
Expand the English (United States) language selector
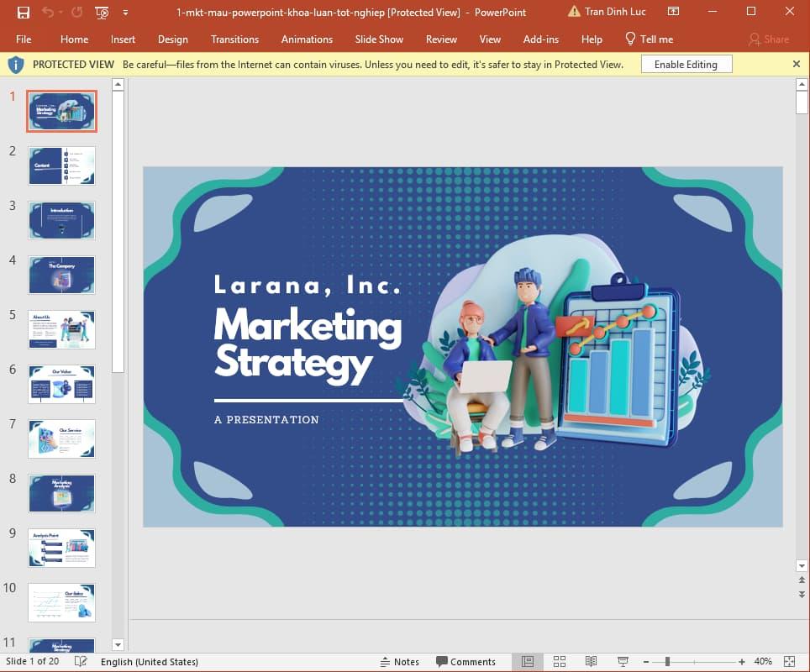tap(150, 661)
